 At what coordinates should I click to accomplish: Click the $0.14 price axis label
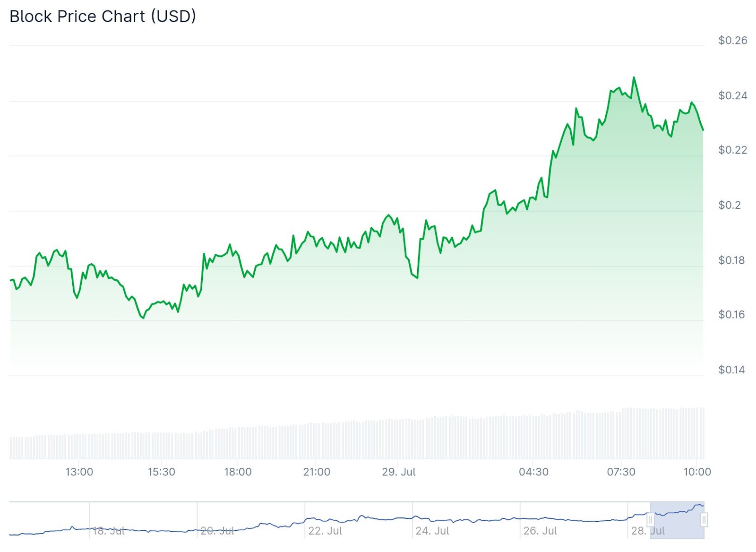(731, 370)
